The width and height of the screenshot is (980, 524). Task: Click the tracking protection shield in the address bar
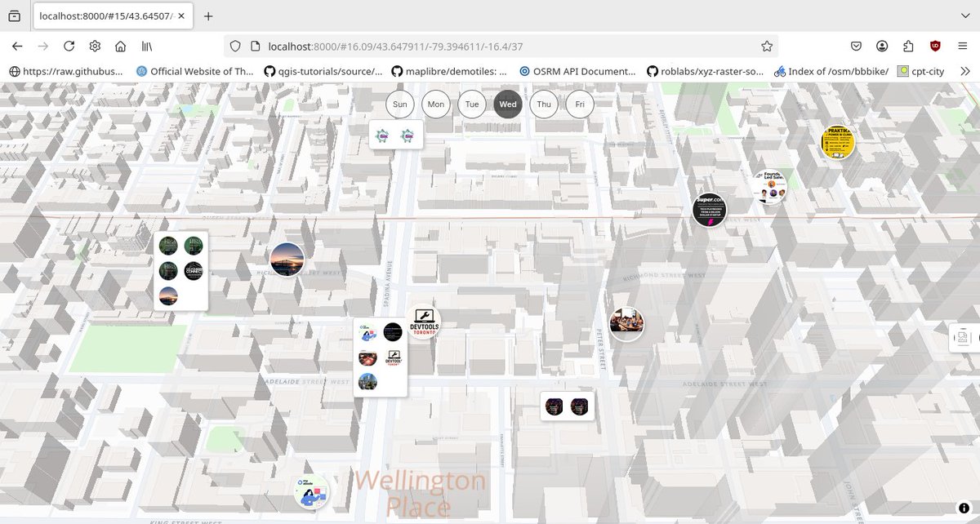pyautogui.click(x=235, y=47)
